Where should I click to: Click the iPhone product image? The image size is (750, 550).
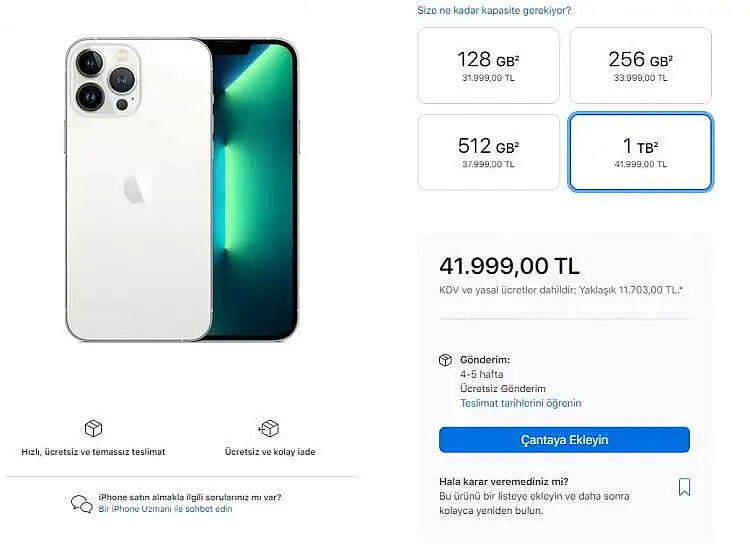click(182, 189)
